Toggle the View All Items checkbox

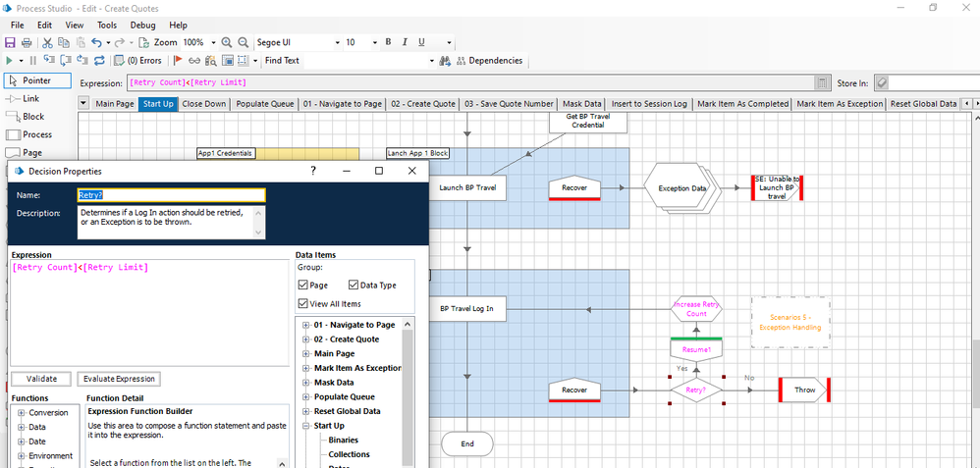pos(303,304)
